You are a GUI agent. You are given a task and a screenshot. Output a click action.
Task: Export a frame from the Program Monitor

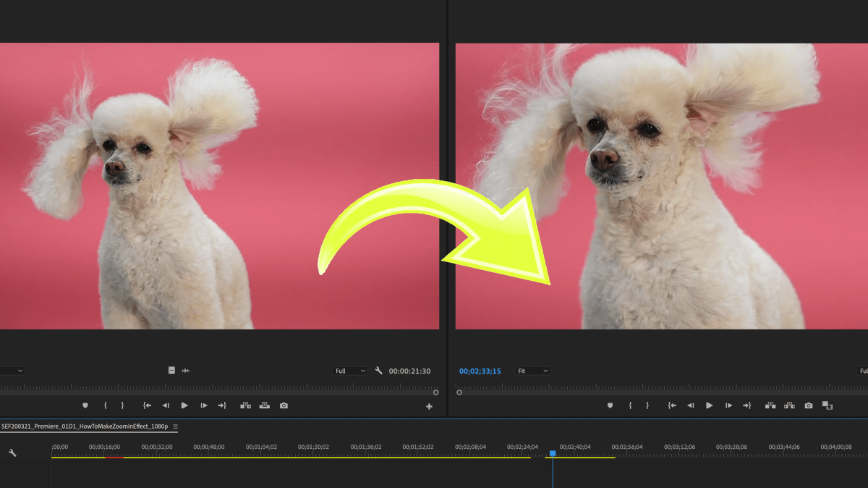(x=809, y=405)
